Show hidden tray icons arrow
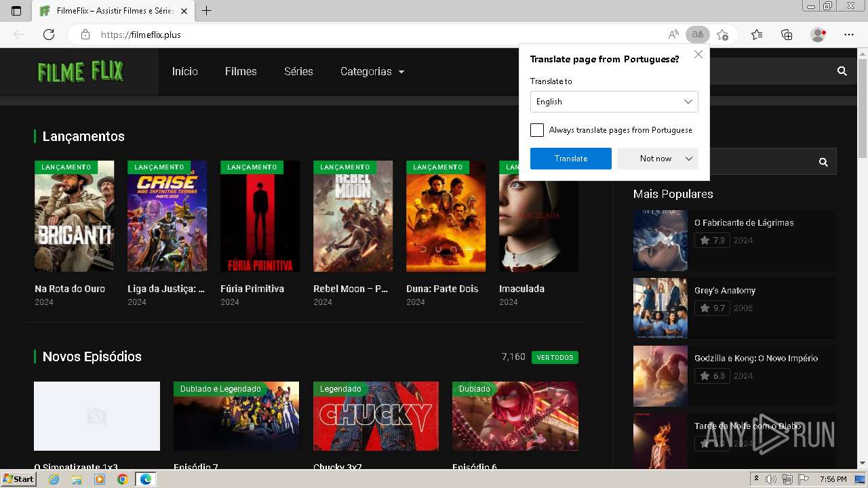The width and height of the screenshot is (868, 488). coord(757,479)
